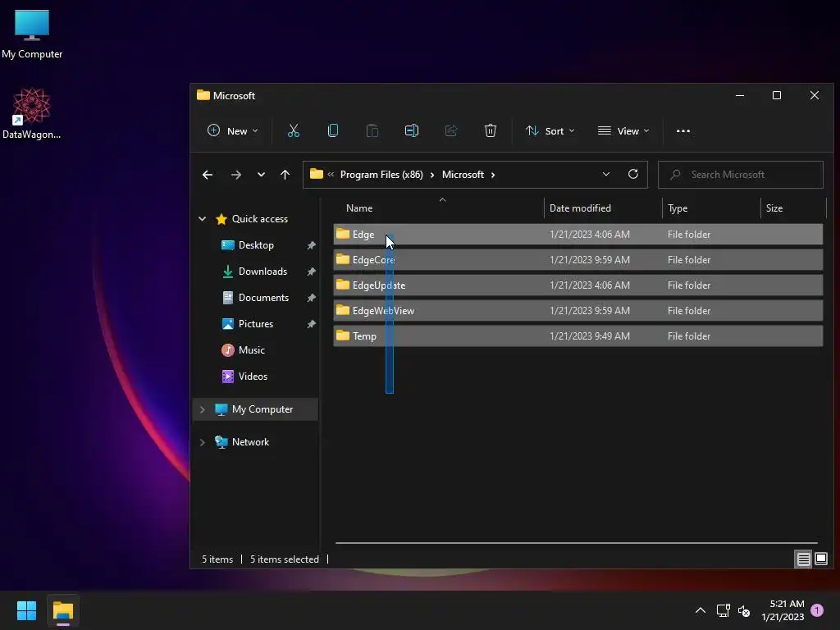
Task: Select the Edge folder's File folder type
Action: pos(689,235)
